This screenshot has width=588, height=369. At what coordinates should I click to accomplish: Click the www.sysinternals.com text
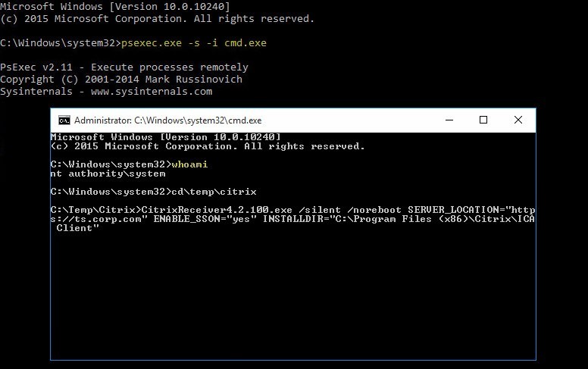tap(152, 92)
